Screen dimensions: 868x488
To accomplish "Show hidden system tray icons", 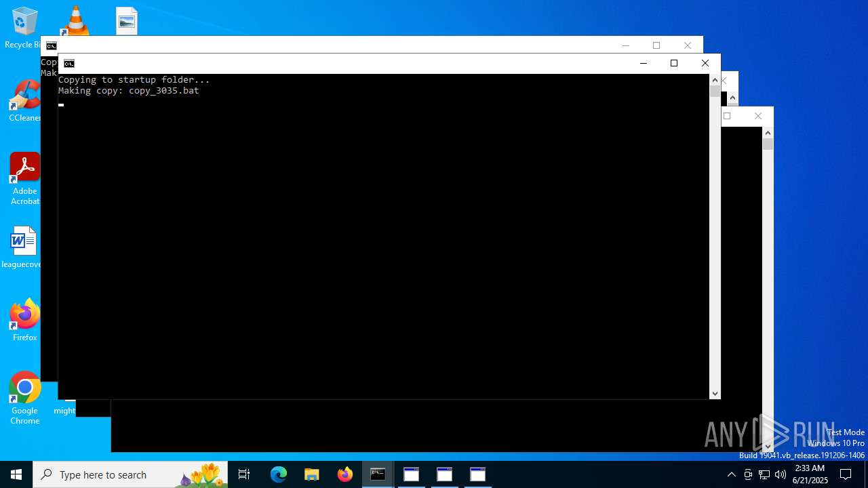I will click(732, 474).
